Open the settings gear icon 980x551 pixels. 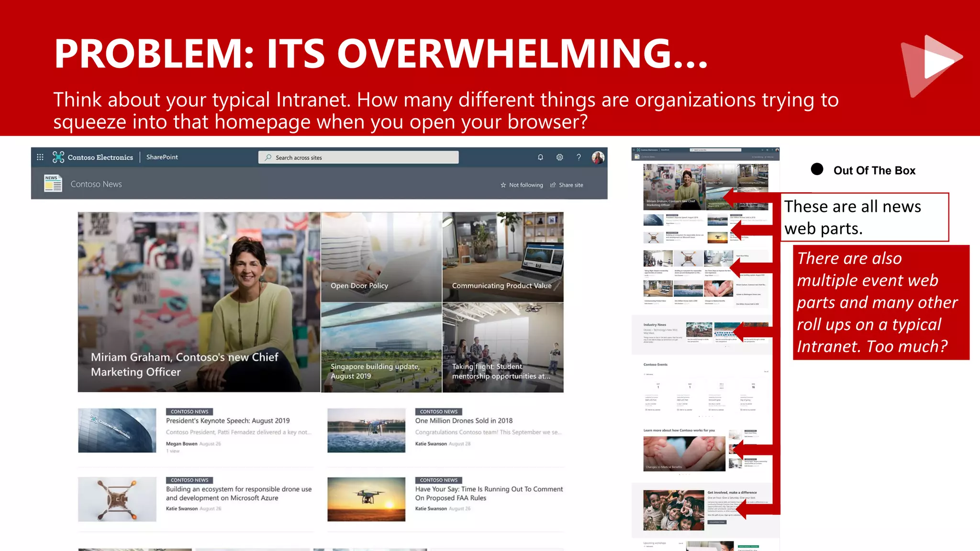(x=559, y=157)
